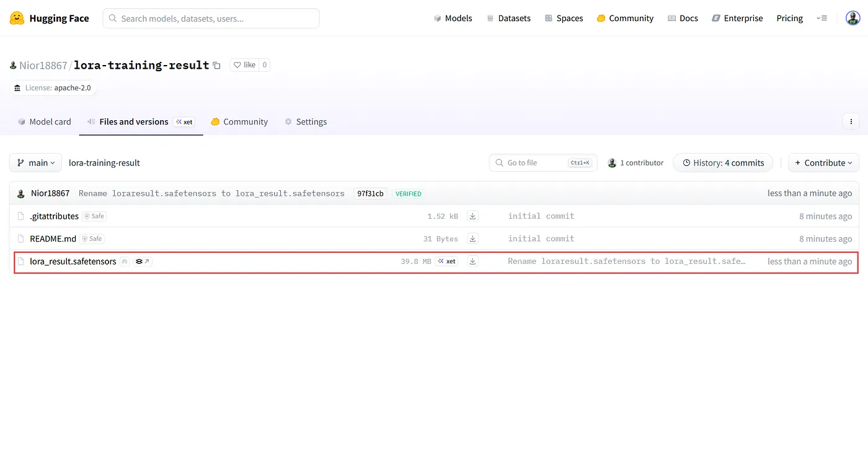This screenshot has height=464, width=868.
Task: Click the Go to file search box
Action: click(543, 163)
